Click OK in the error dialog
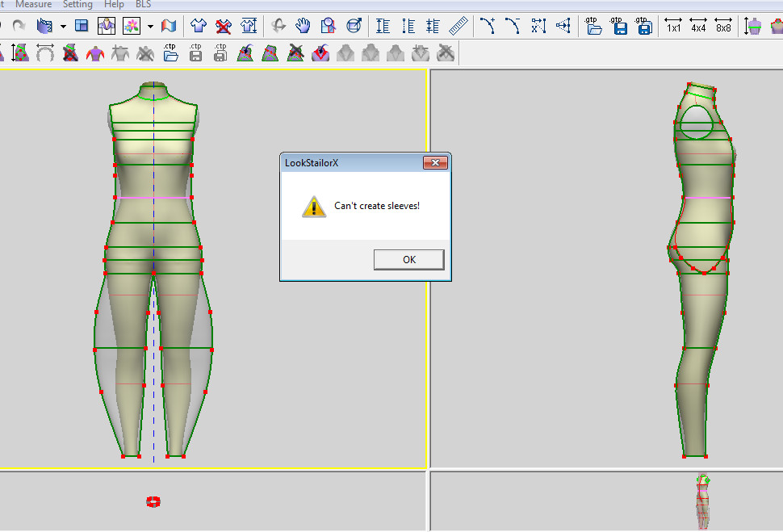The height and width of the screenshot is (532, 783). [x=408, y=259]
